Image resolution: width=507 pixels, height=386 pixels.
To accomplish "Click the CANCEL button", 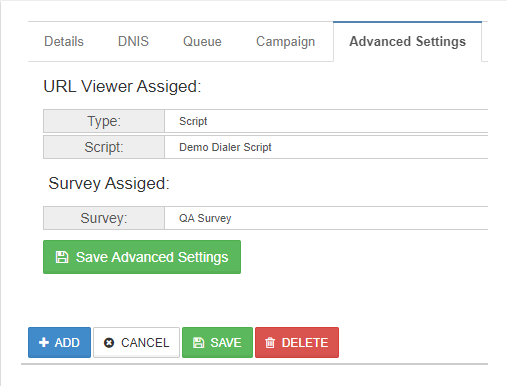I will 136,342.
